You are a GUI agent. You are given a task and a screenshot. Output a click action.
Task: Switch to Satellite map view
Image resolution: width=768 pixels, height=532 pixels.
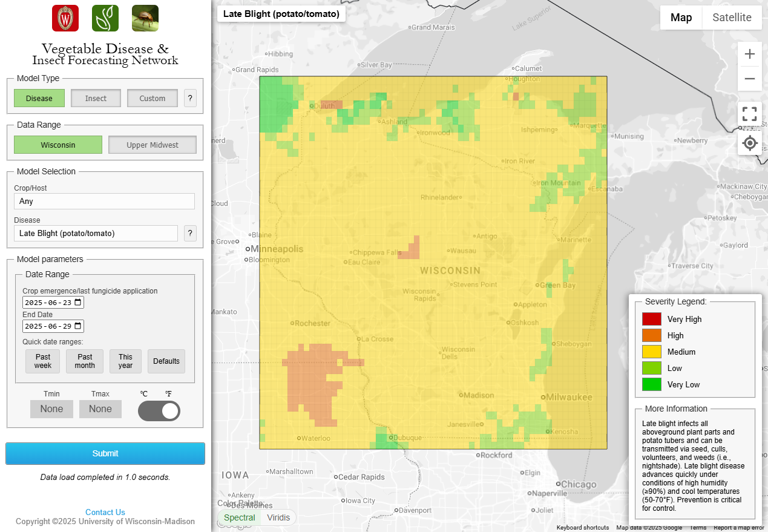tap(732, 18)
